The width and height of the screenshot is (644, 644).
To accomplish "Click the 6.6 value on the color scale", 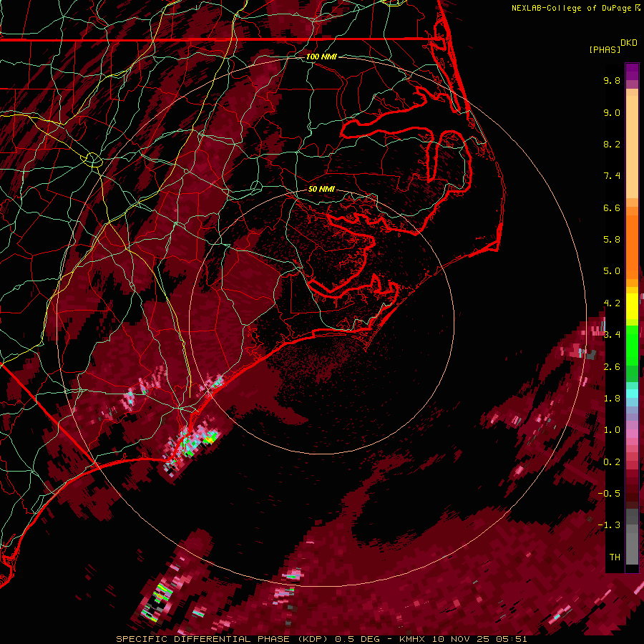I will [612, 208].
